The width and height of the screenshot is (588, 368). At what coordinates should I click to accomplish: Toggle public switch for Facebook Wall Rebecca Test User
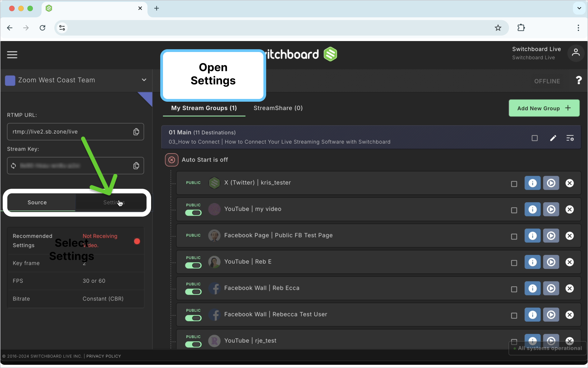point(193,318)
